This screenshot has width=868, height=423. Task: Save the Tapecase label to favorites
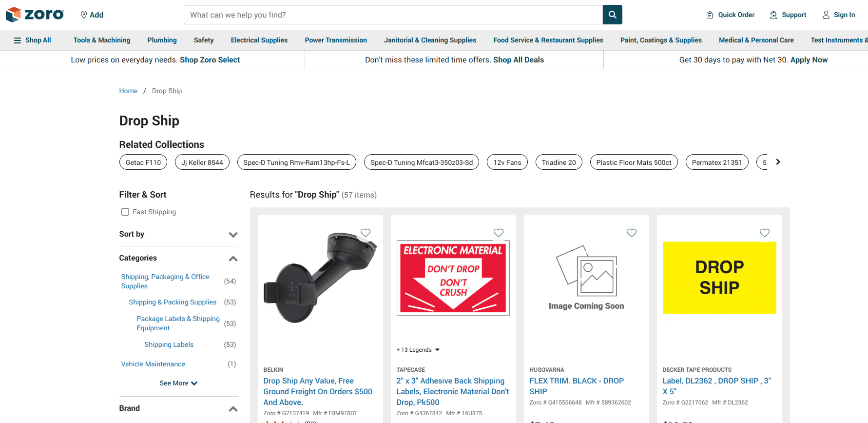point(499,233)
